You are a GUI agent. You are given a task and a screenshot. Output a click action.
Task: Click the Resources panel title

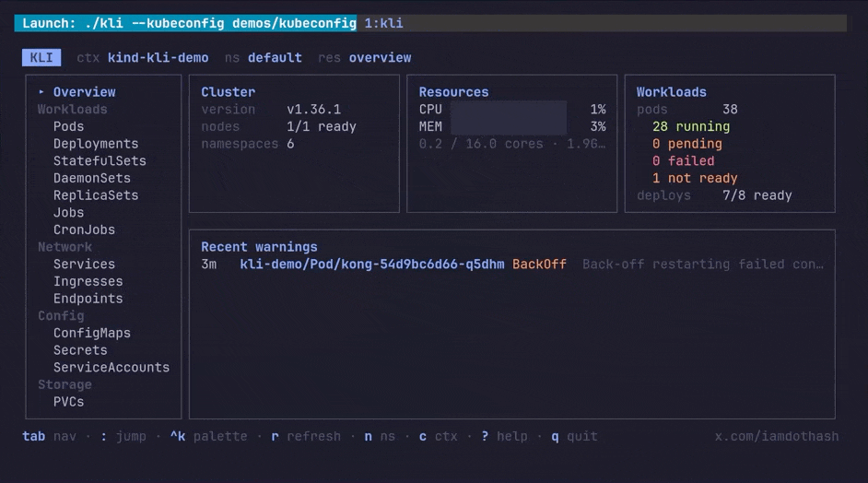(453, 92)
